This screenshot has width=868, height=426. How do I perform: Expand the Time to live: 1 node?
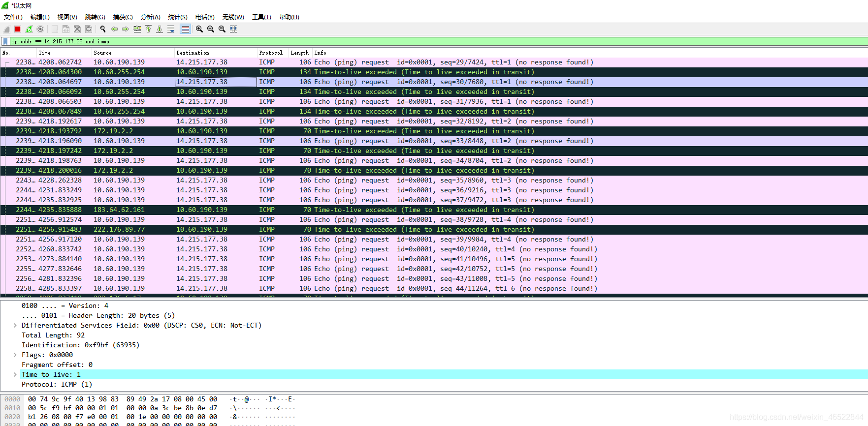tap(15, 375)
